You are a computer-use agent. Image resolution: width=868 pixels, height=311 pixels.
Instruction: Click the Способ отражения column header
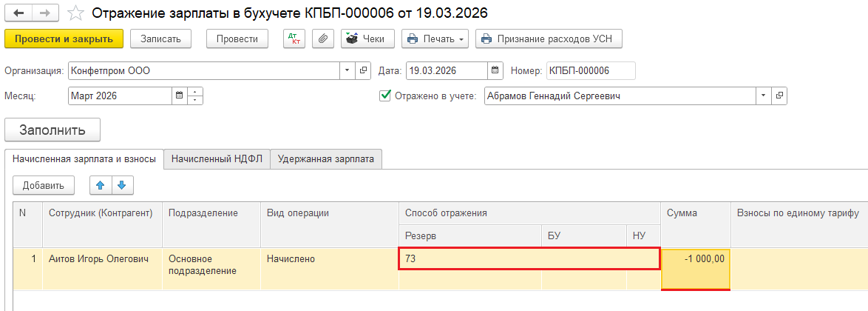click(529, 213)
